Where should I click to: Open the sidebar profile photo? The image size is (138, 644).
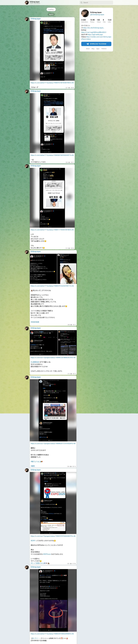(x=85, y=13)
